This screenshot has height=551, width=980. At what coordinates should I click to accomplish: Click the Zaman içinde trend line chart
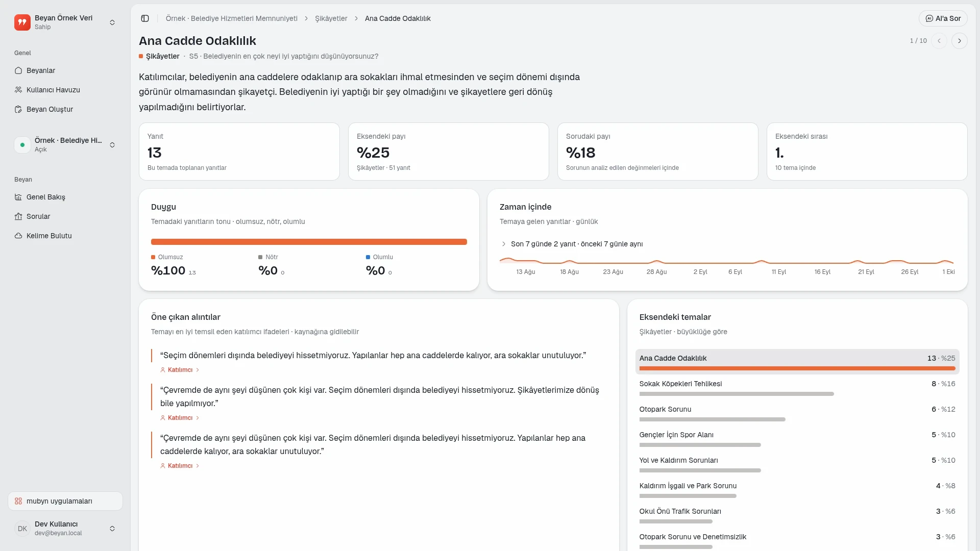727,261
